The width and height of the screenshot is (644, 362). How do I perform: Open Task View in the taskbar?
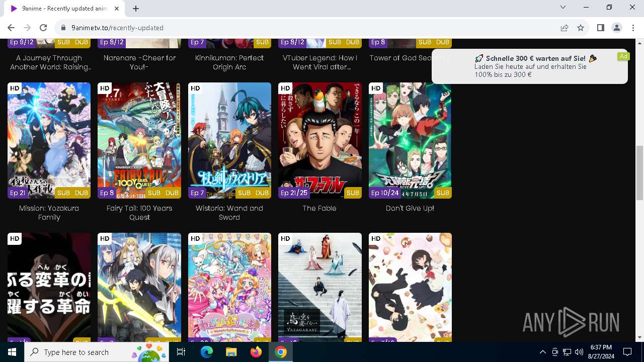182,352
